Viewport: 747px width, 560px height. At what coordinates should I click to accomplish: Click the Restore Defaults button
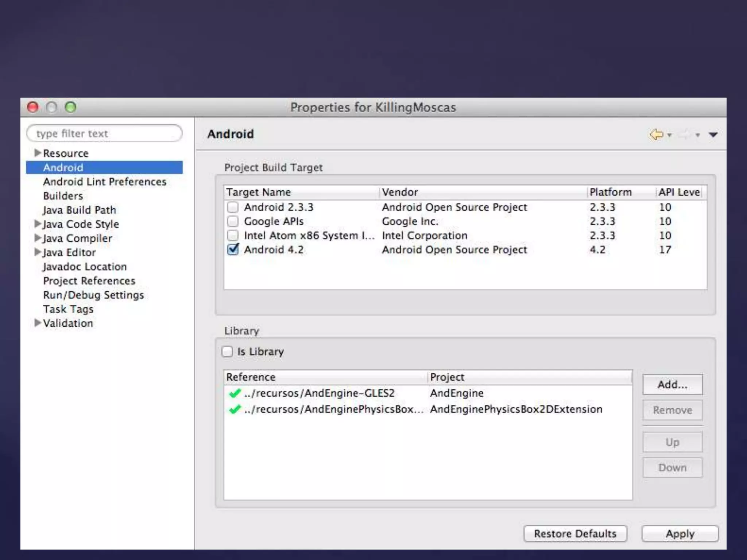coord(575,534)
